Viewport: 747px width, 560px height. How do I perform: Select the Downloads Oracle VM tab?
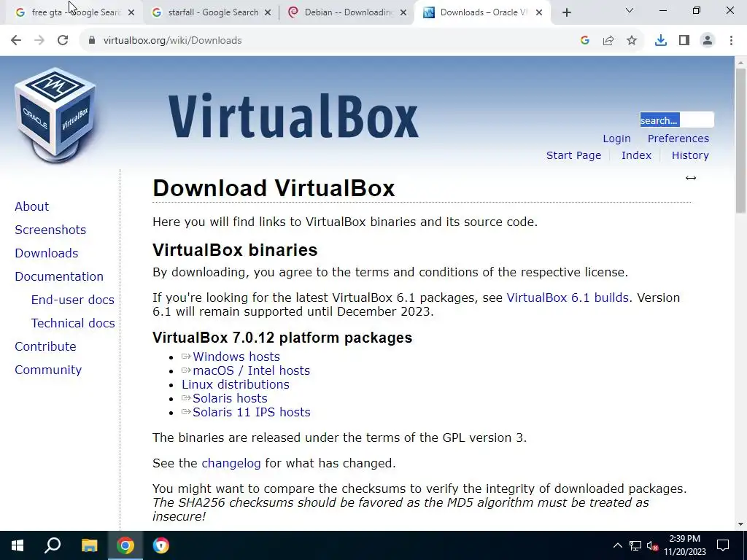pos(481,12)
